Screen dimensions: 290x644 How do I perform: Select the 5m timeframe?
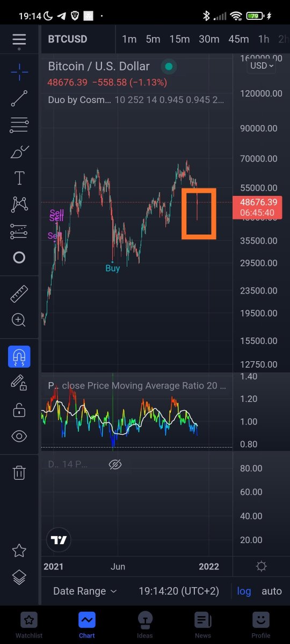pyautogui.click(x=153, y=39)
